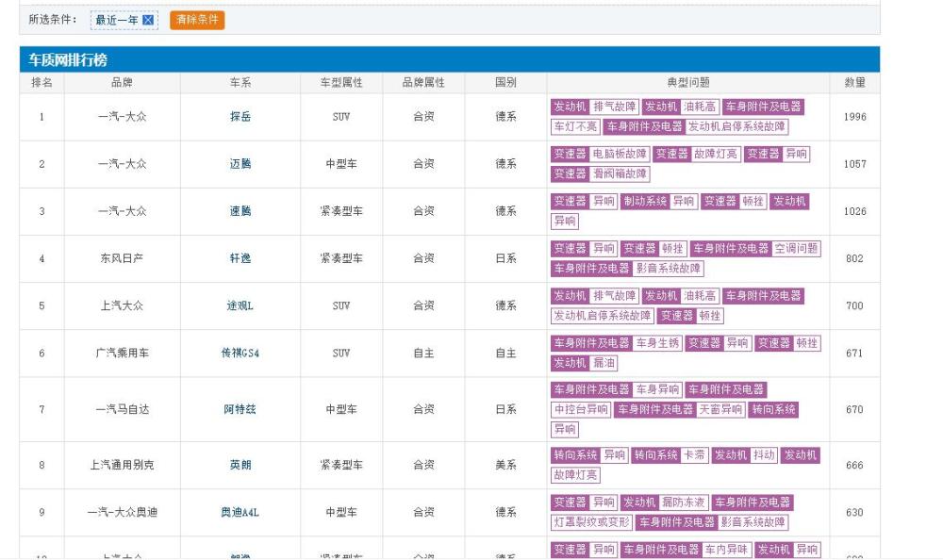
Task: Click the 排名 column header
Action: click(41, 82)
